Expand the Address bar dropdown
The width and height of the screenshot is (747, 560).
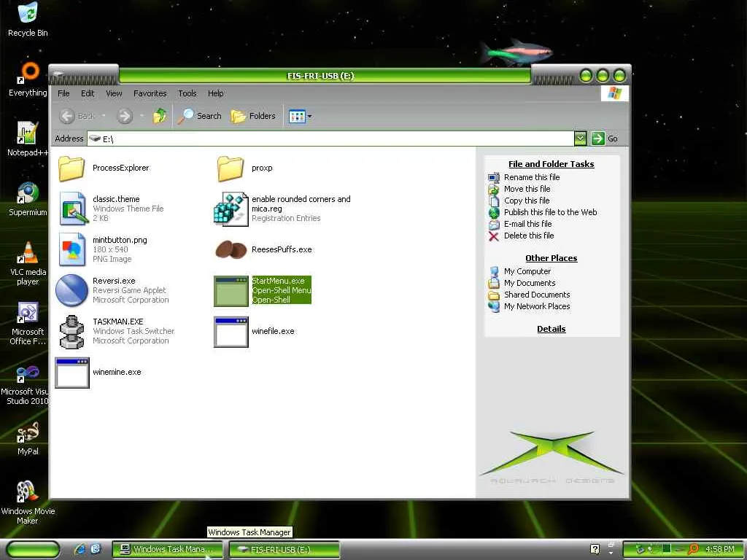580,139
